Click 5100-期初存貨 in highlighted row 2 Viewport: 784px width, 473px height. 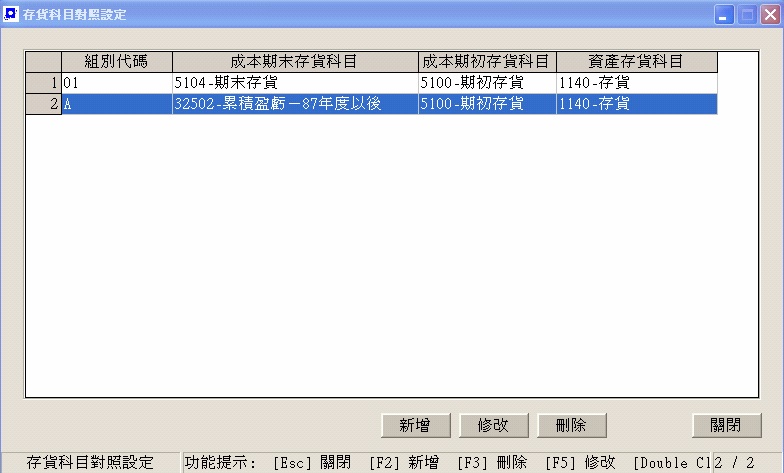[x=487, y=104]
